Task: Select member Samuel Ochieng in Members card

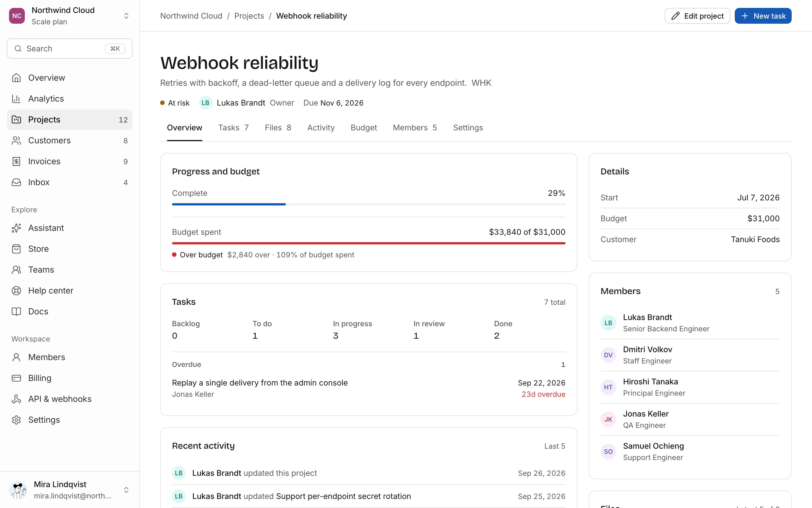Action: pyautogui.click(x=690, y=452)
